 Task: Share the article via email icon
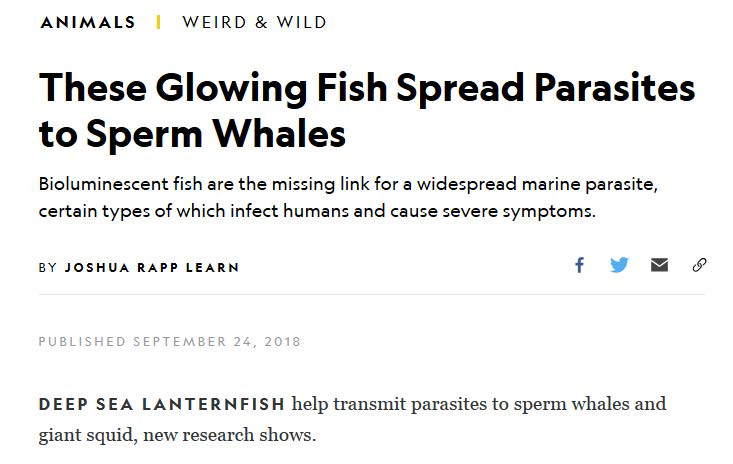pyautogui.click(x=659, y=265)
